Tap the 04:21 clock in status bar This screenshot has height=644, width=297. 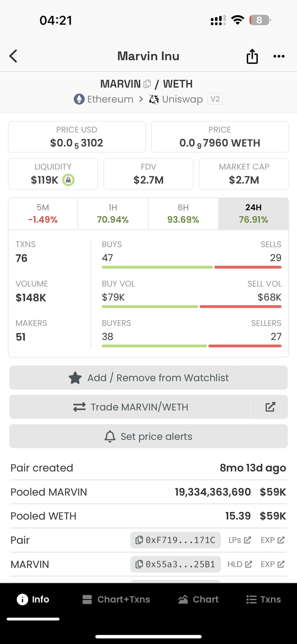(56, 20)
